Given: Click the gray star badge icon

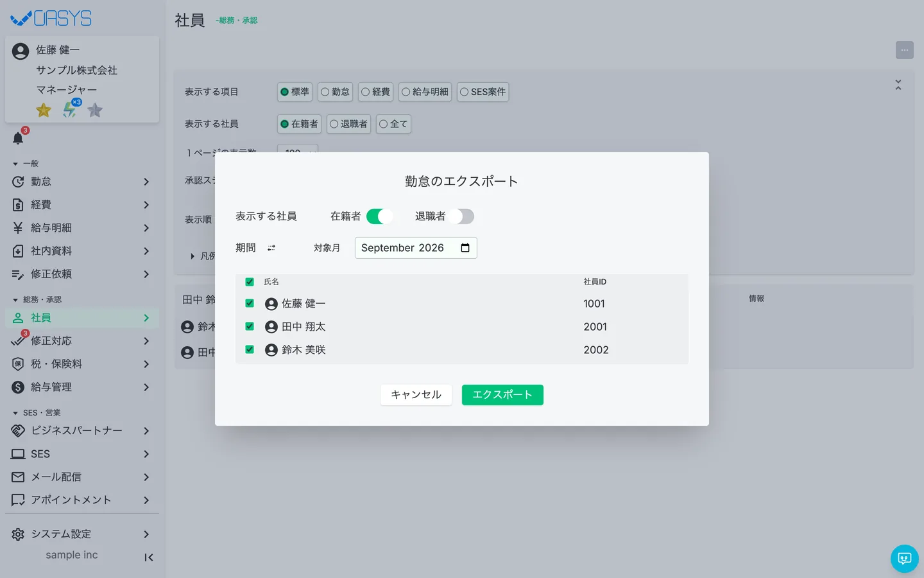Looking at the screenshot, I should pyautogui.click(x=95, y=110).
